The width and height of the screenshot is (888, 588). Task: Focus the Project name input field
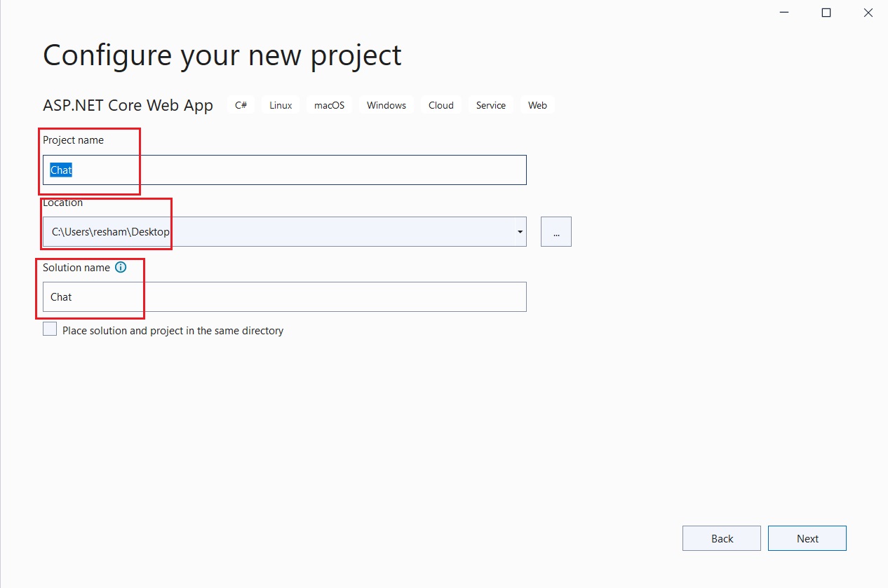(x=285, y=170)
